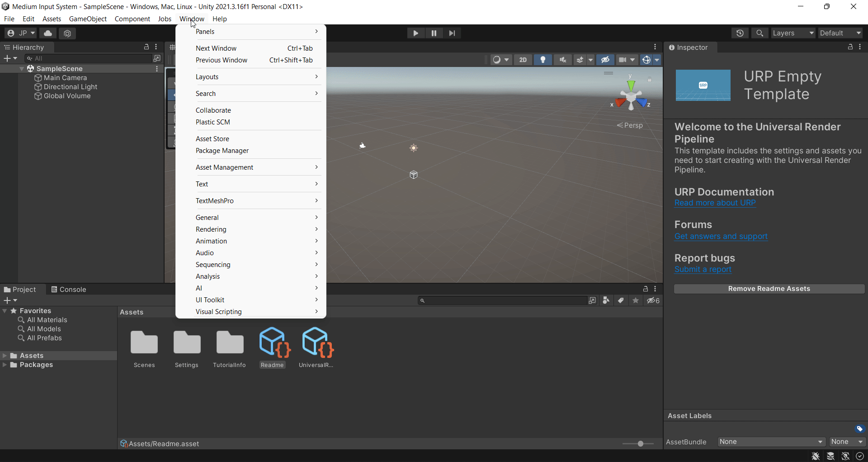
Task: Open the Undo History icon in top toolbar
Action: 740,33
